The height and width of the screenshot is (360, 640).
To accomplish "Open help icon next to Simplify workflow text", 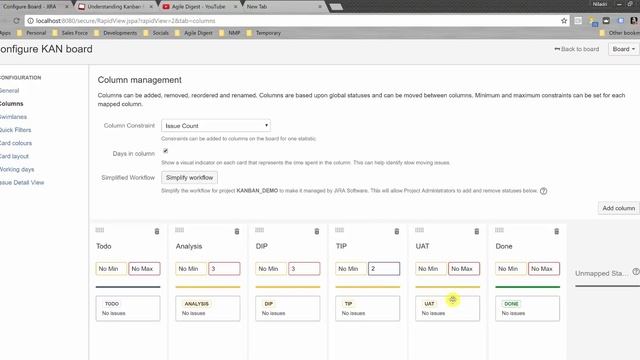I will point(544,191).
